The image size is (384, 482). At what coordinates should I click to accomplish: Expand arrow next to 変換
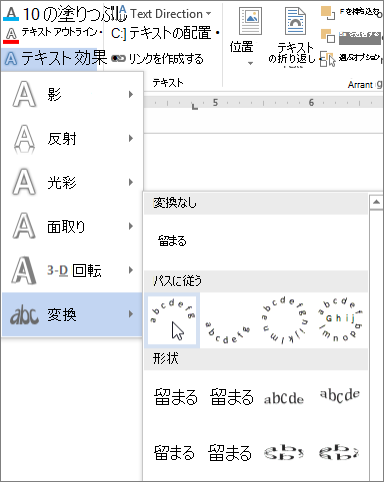131,314
